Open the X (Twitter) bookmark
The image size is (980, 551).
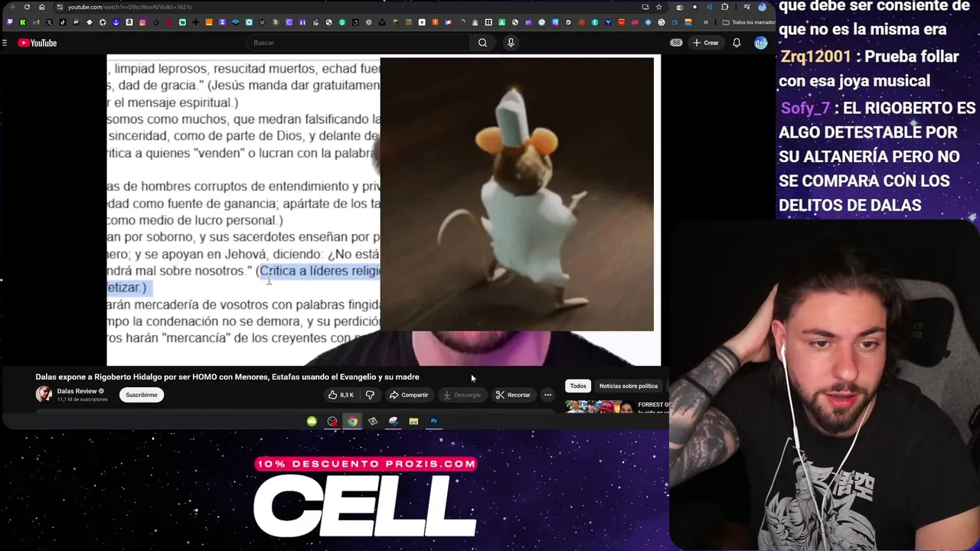[49, 22]
